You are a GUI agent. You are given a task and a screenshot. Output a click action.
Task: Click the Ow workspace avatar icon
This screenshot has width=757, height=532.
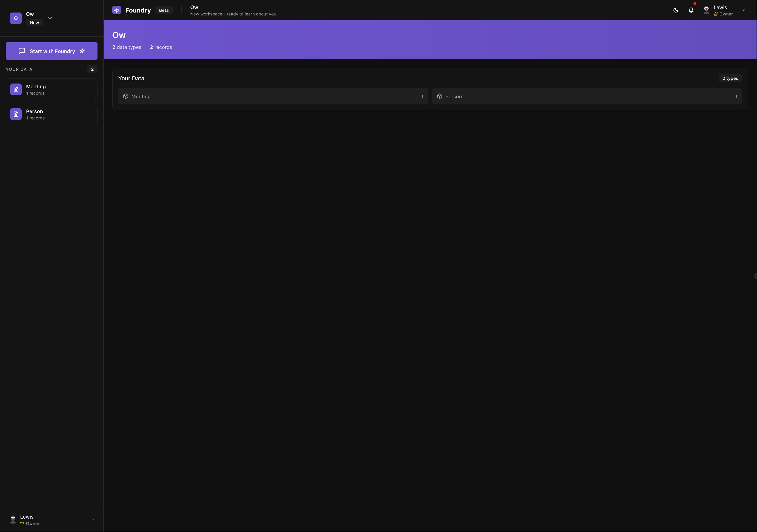16,18
